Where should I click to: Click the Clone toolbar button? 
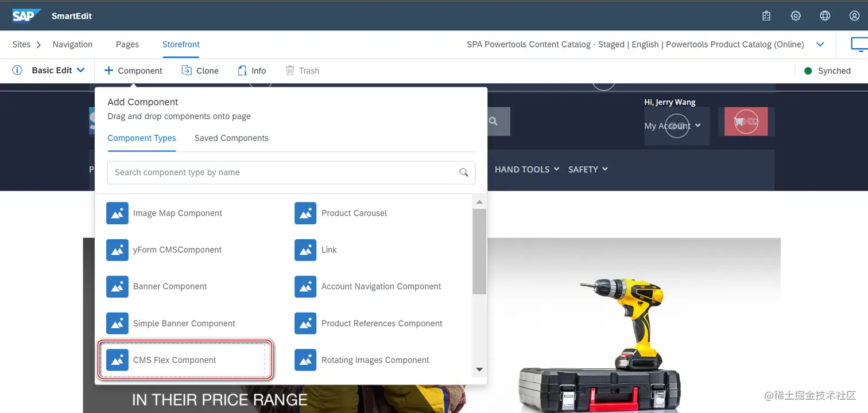[x=200, y=71]
